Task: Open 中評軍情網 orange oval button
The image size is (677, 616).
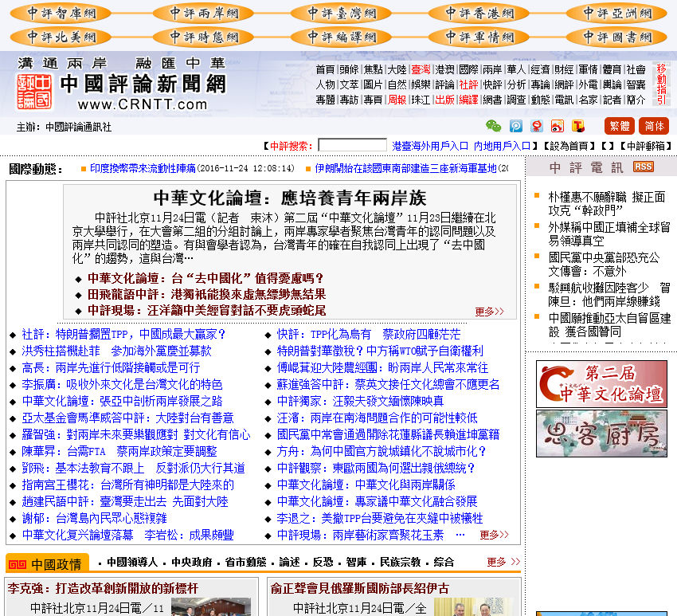Action: coord(479,37)
